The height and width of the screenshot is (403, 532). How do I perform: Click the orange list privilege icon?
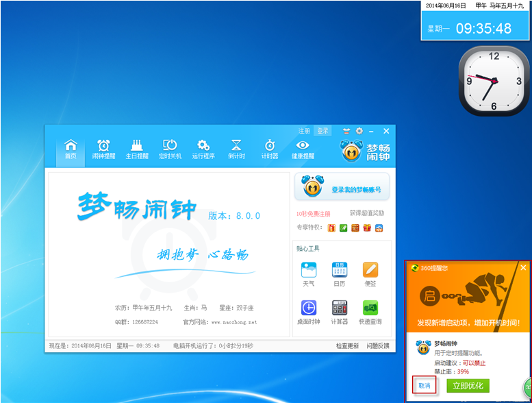tap(355, 228)
